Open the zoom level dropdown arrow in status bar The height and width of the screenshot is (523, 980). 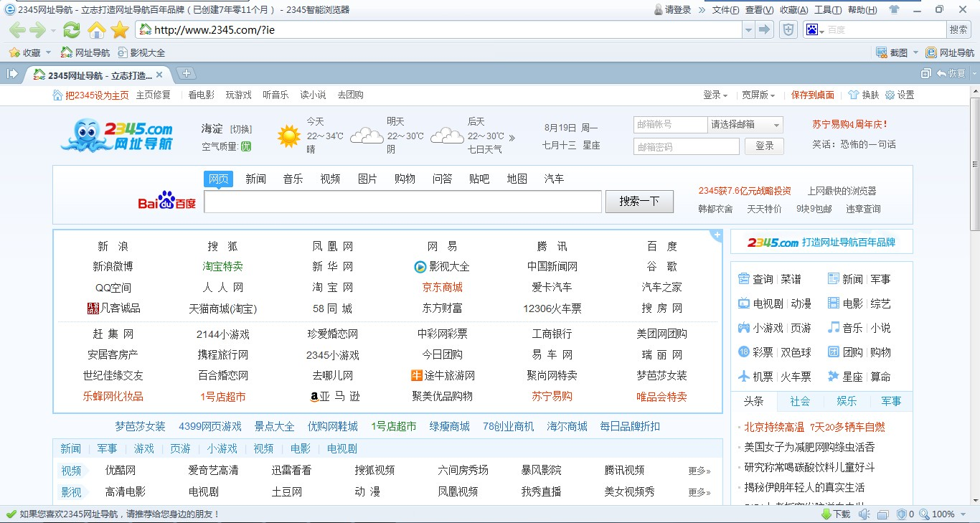[x=963, y=514]
